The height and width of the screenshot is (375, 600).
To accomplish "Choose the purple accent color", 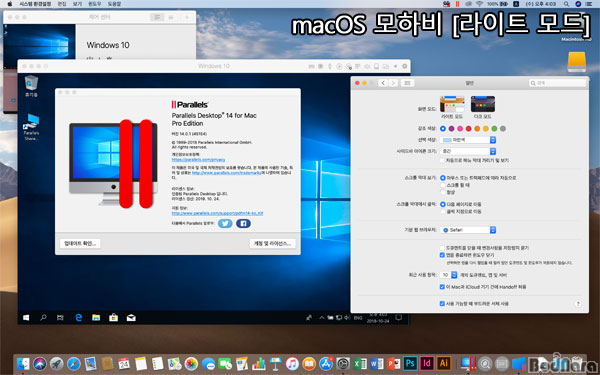I will point(452,129).
